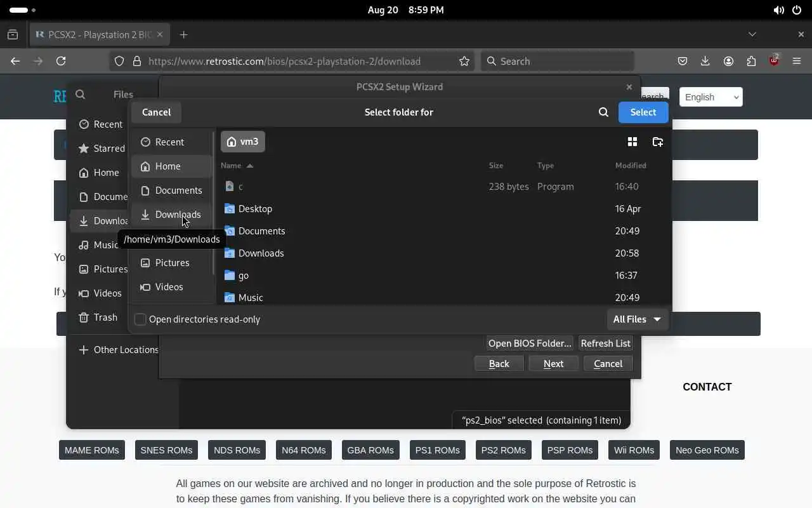
Task: Click power icon in top bar
Action: pyautogui.click(x=797, y=10)
